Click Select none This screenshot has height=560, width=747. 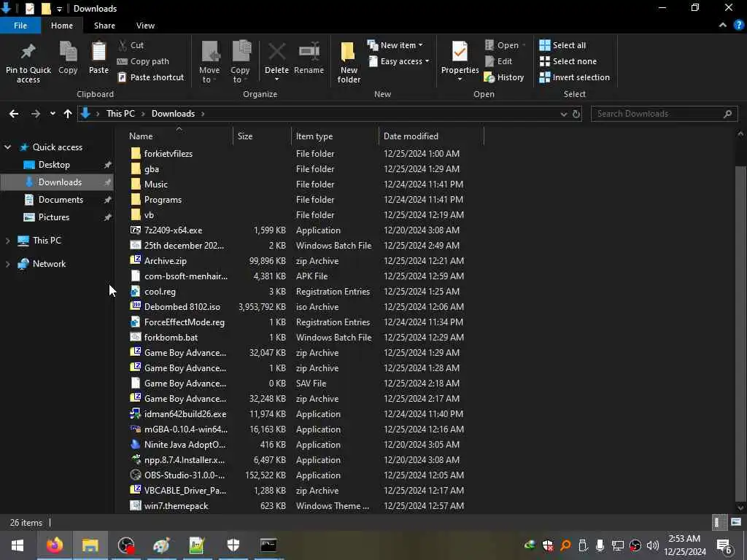568,61
